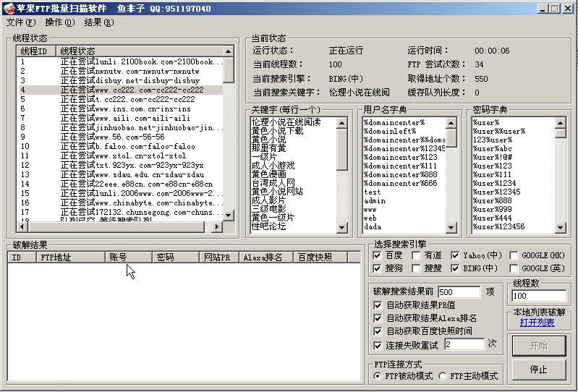
Task: Open the 文件(F) menu
Action: coord(21,22)
